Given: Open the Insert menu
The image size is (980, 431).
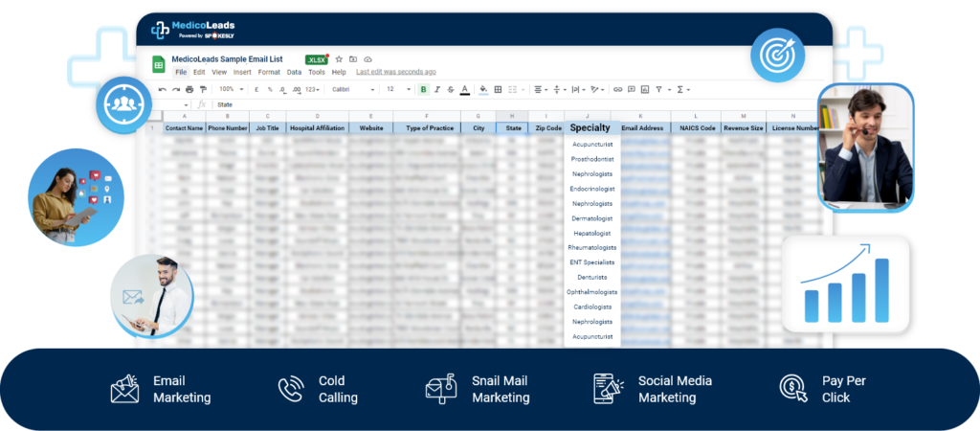Looking at the screenshot, I should pyautogui.click(x=242, y=72).
